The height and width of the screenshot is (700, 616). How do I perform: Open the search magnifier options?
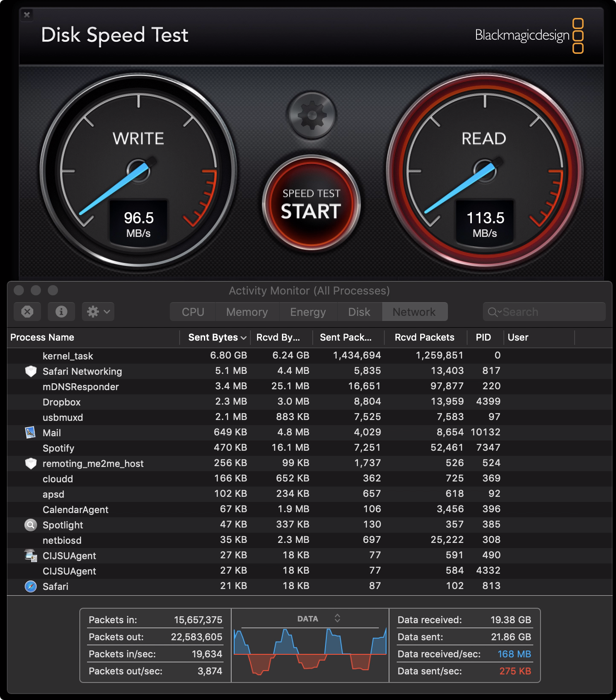click(494, 312)
